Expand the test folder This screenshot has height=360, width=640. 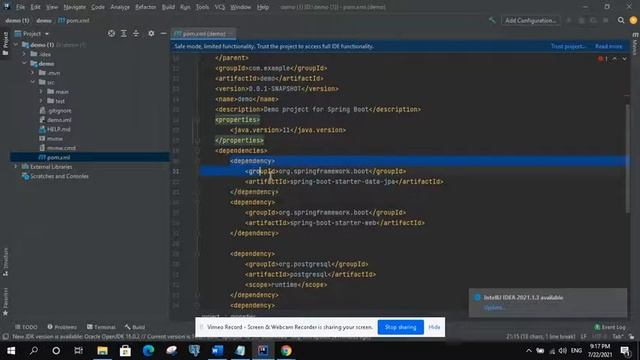[x=40, y=101]
